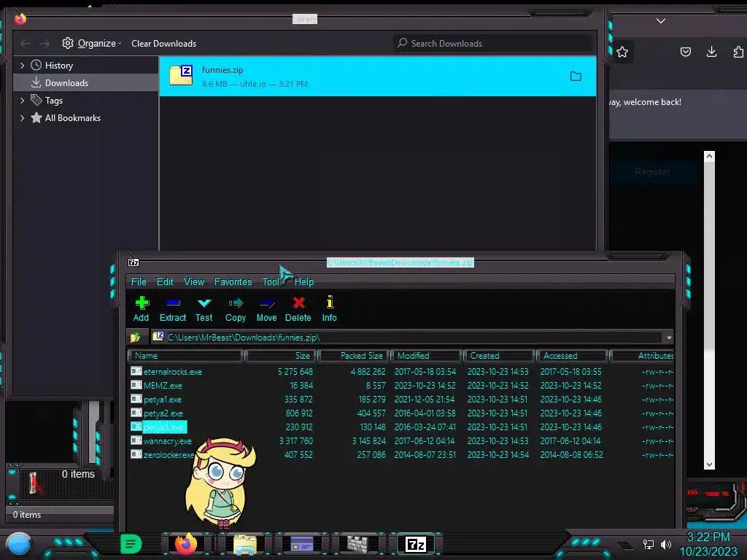
Task: Click the 7-Zip address path field
Action: coord(407,338)
